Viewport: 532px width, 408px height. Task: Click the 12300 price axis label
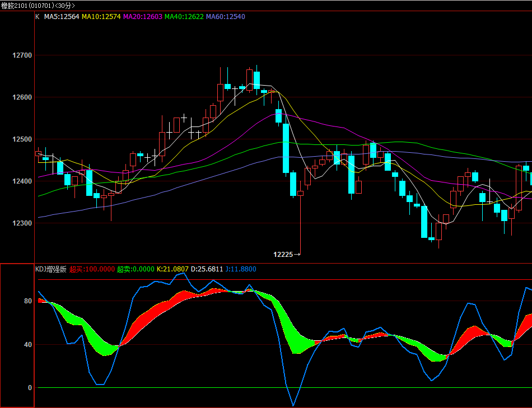pyautogui.click(x=22, y=223)
